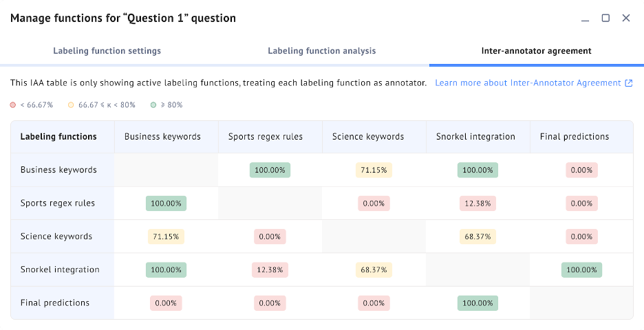Click the Final predictions column header

coord(575,137)
